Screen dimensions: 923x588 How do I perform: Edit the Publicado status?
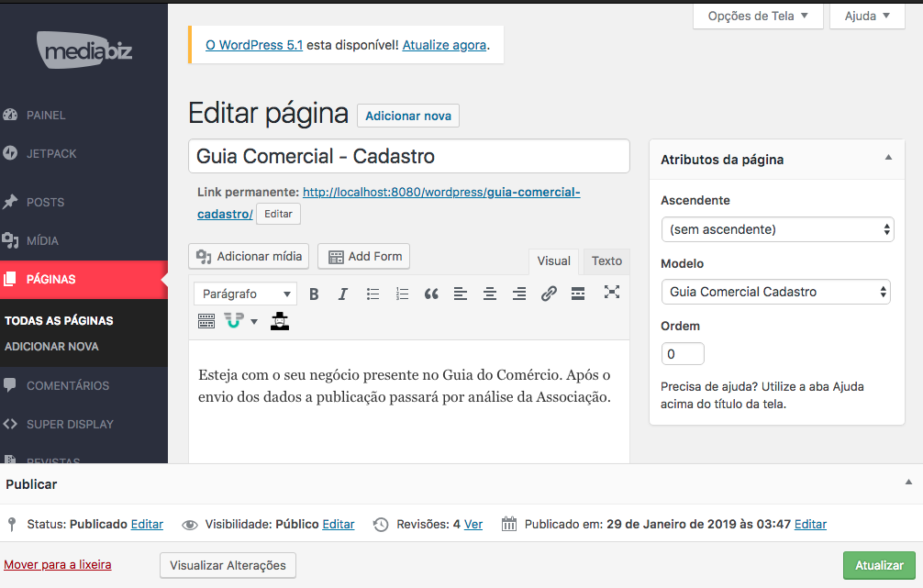pos(147,525)
